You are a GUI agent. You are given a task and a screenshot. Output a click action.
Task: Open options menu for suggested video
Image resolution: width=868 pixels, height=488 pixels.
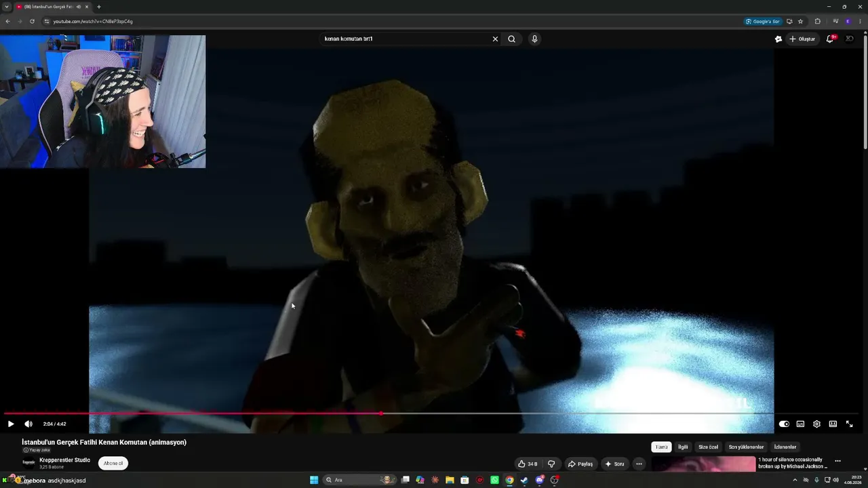[837, 461]
